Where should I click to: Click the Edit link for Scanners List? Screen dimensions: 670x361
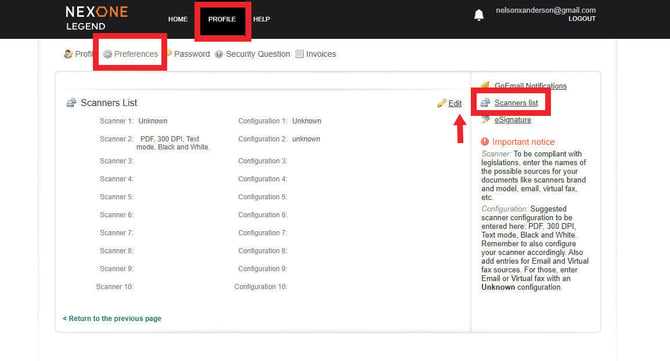click(x=455, y=103)
